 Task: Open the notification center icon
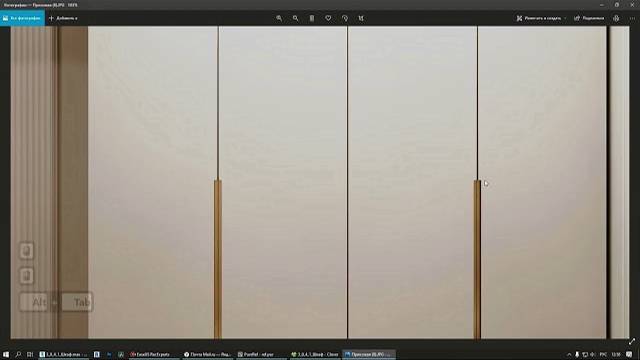point(629,355)
